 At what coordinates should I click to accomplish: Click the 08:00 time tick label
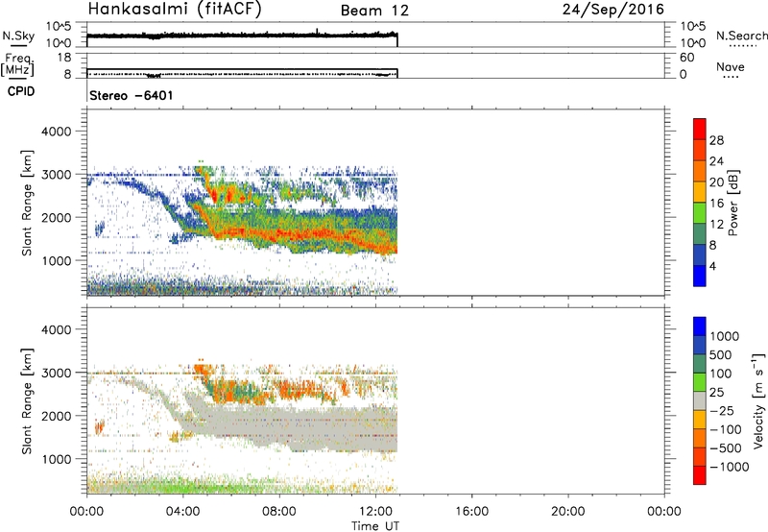click(x=279, y=512)
